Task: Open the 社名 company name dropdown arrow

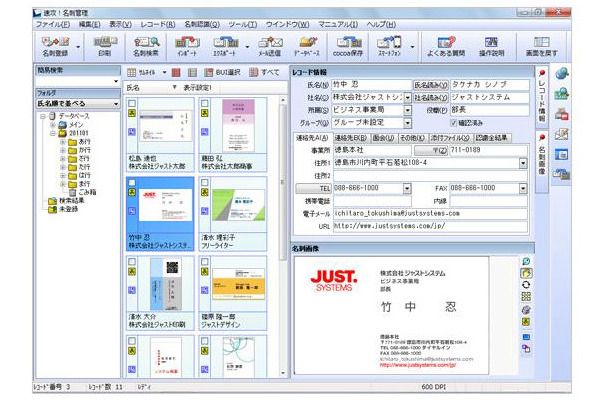Action: pos(407,97)
